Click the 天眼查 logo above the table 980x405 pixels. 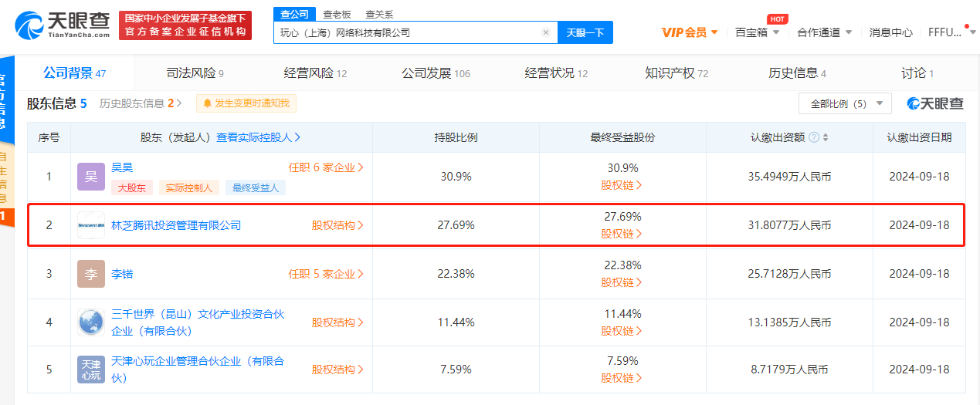point(935,103)
